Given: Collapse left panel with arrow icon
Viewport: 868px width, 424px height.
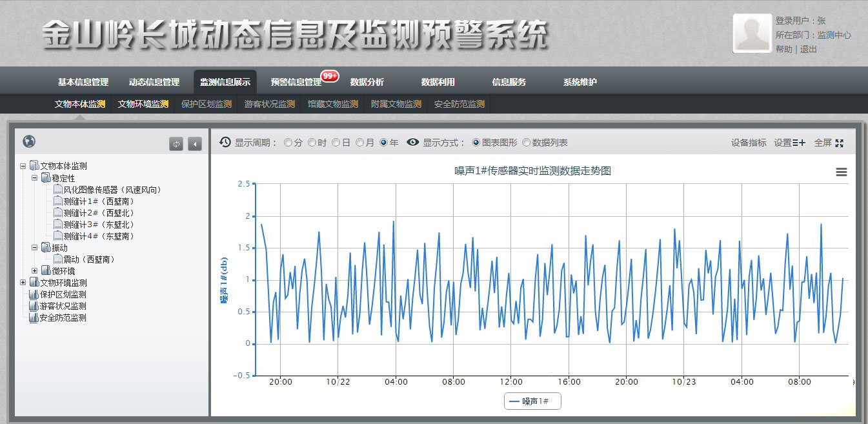Looking at the screenshot, I should [194, 144].
